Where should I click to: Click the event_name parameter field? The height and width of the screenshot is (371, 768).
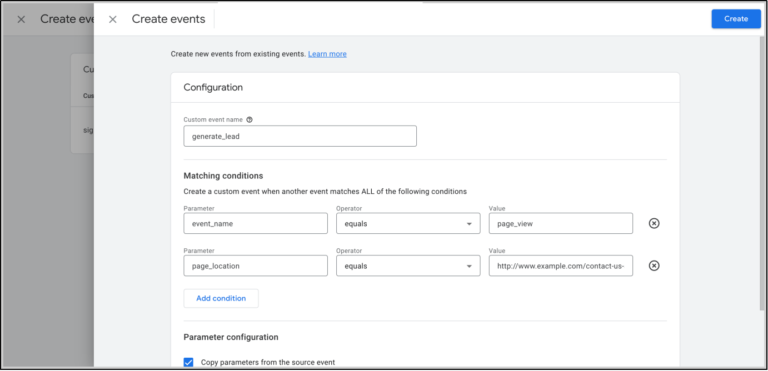(256, 223)
